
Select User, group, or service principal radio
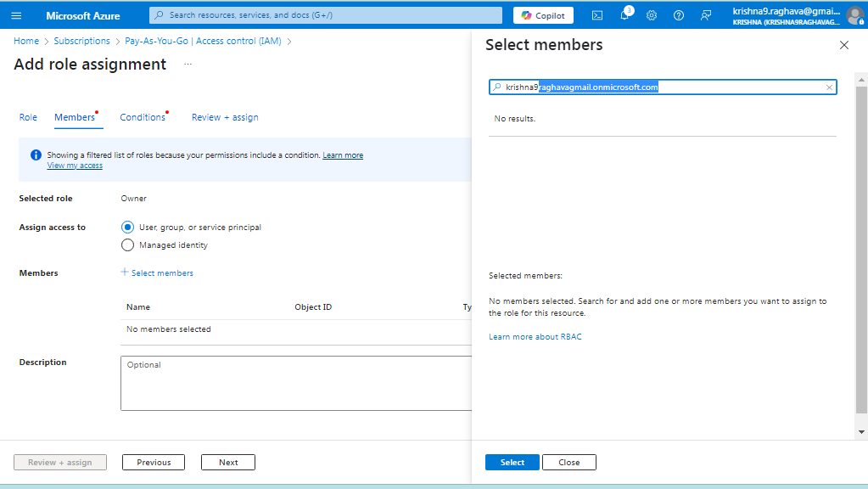tap(128, 227)
